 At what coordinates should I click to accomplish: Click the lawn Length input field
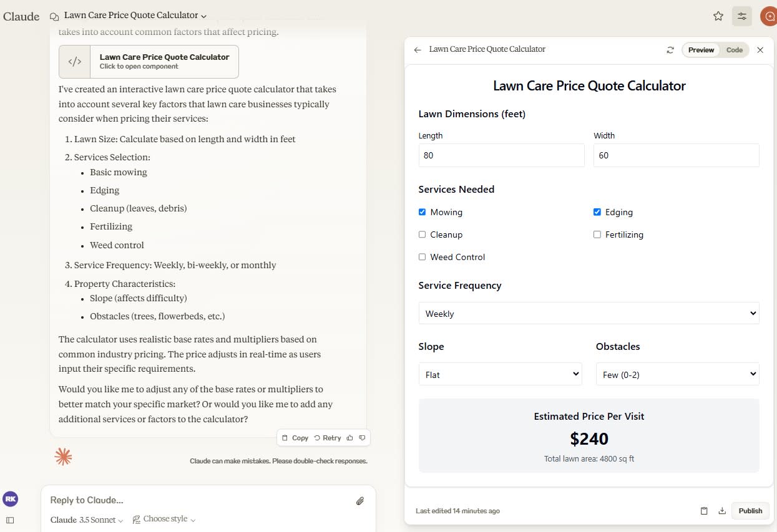pos(501,155)
